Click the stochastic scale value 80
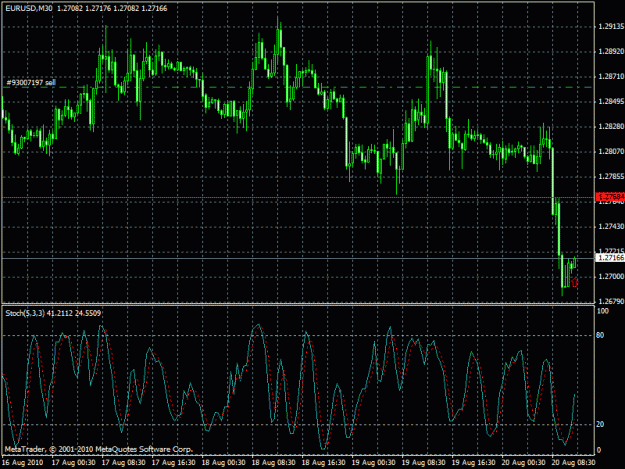 click(600, 335)
